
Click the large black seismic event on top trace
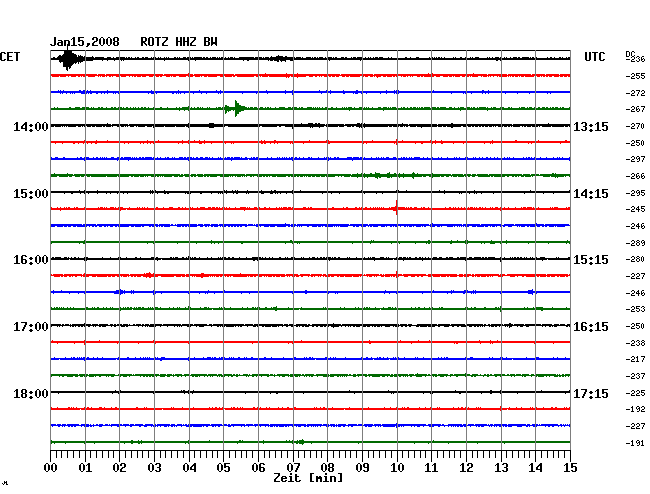[x=69, y=59]
